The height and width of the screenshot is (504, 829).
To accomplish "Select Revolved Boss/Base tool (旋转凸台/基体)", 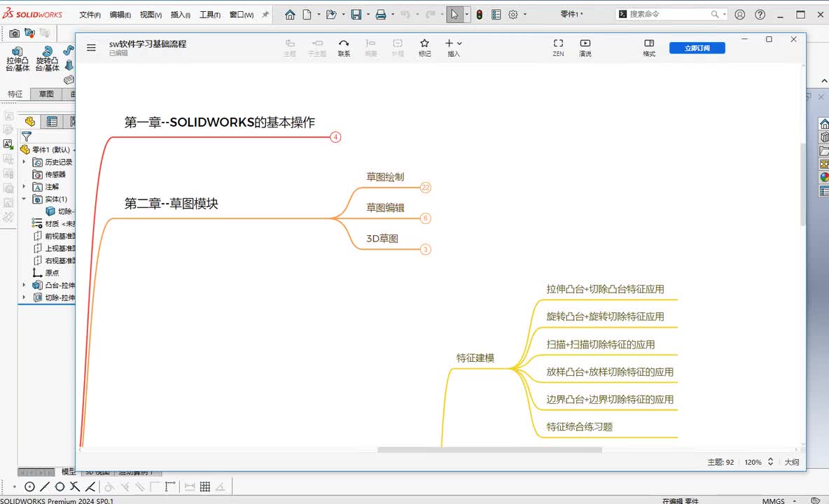I will pos(47,59).
